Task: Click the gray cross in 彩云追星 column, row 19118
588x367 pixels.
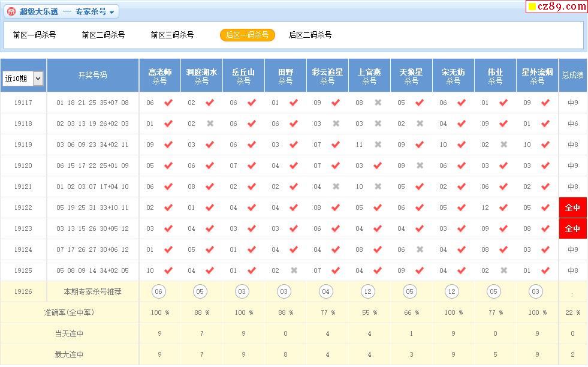Action: 336,124
